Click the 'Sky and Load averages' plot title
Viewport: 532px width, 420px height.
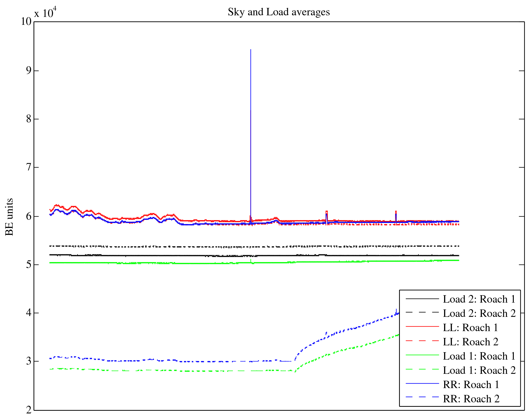279,12
